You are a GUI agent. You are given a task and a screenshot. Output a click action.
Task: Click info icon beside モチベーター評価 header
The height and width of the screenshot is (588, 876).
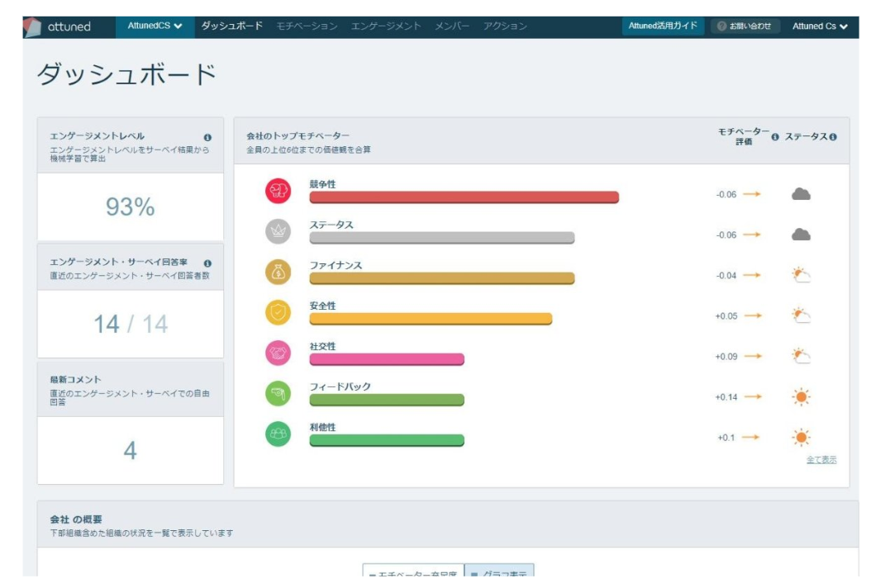pos(775,137)
